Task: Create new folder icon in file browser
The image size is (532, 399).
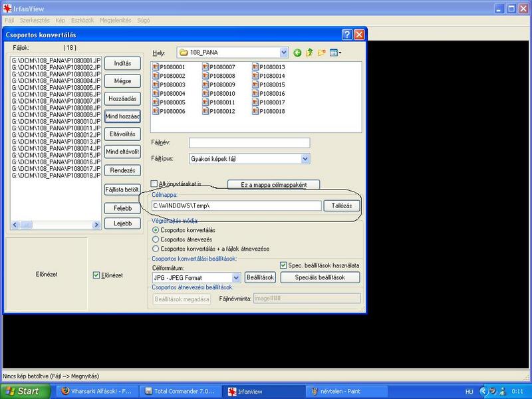Action: click(x=321, y=53)
